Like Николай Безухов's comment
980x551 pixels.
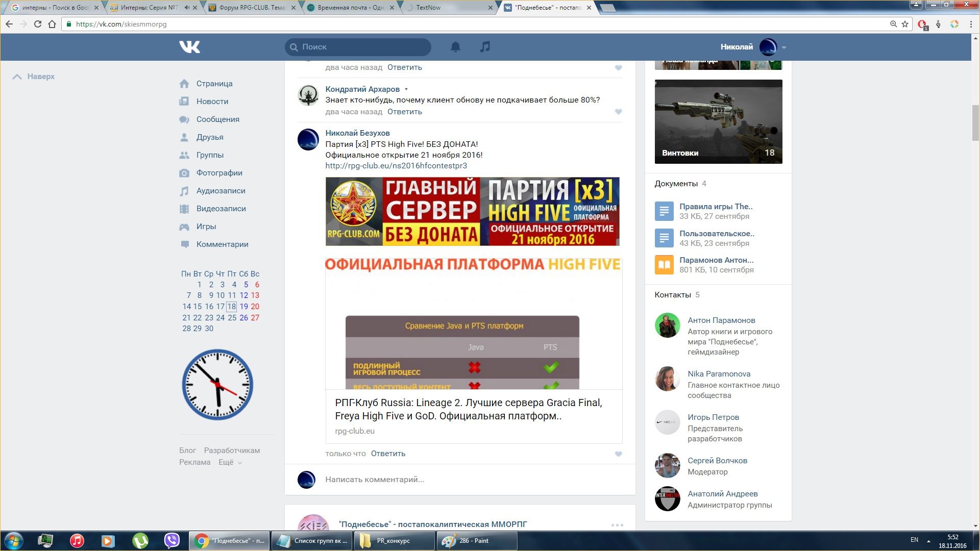618,454
